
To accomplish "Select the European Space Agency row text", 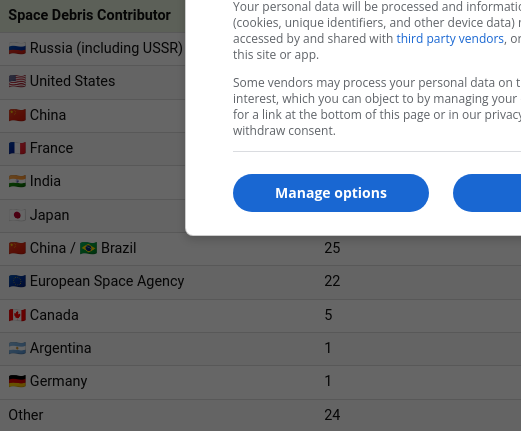I will point(107,281).
